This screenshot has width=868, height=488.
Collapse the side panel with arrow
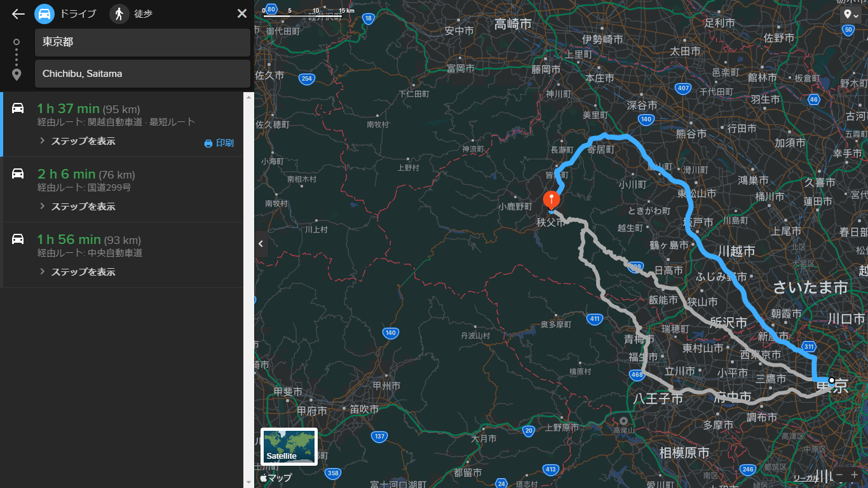point(261,244)
